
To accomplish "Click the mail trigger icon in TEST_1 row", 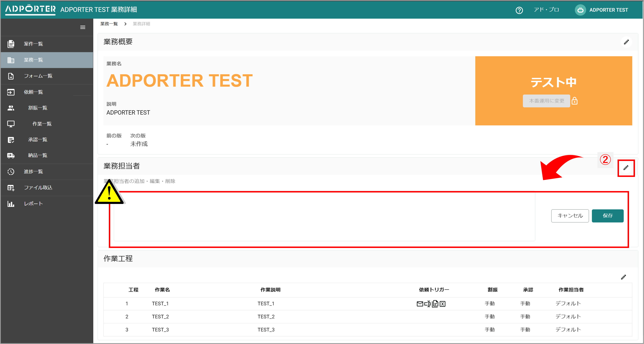I will pyautogui.click(x=420, y=304).
